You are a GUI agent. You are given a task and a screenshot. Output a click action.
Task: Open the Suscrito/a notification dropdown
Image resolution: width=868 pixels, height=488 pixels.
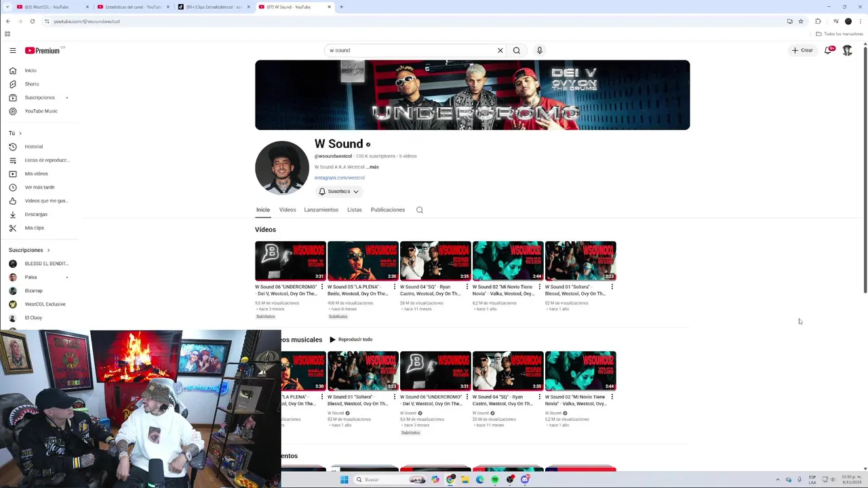[x=338, y=192]
